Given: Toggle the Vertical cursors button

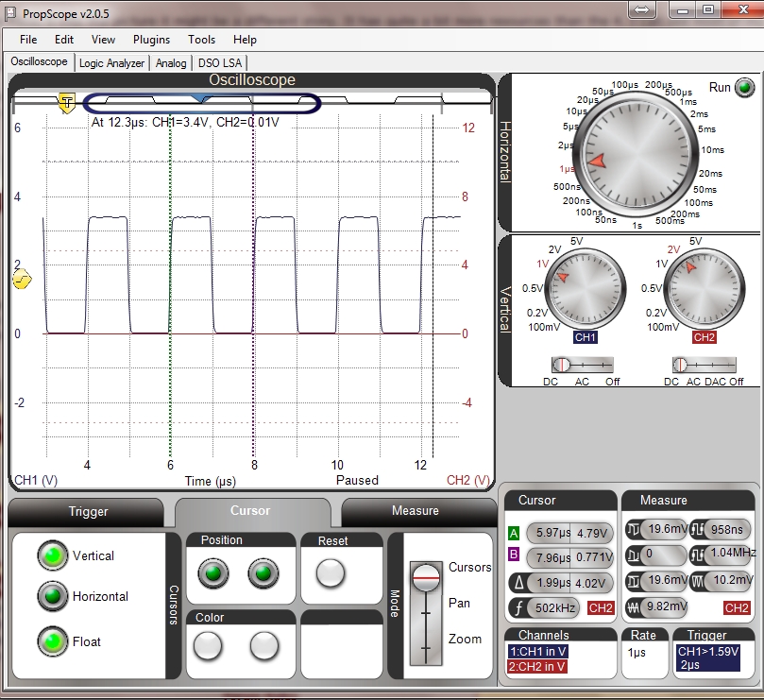Looking at the screenshot, I should click(x=51, y=555).
